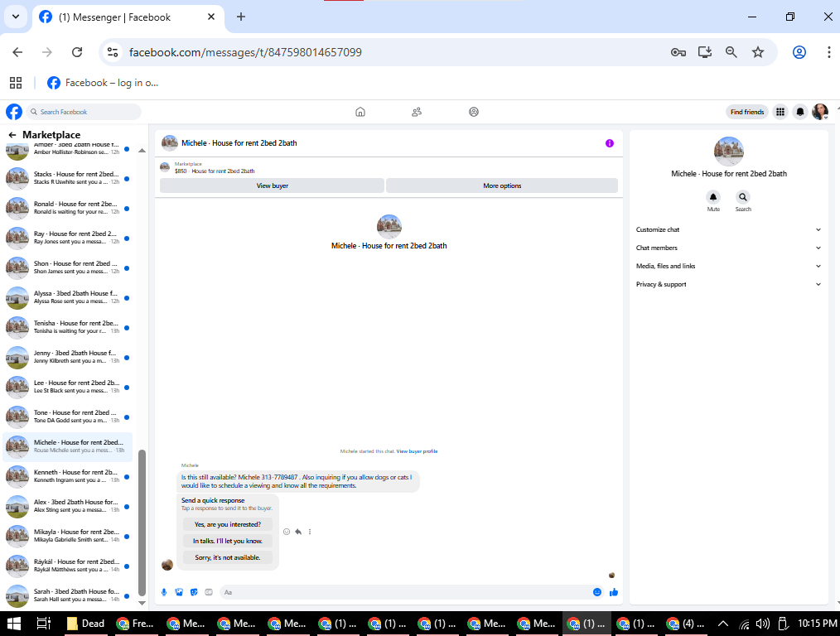
Task: Open account profile picture menu
Action: pos(820,112)
